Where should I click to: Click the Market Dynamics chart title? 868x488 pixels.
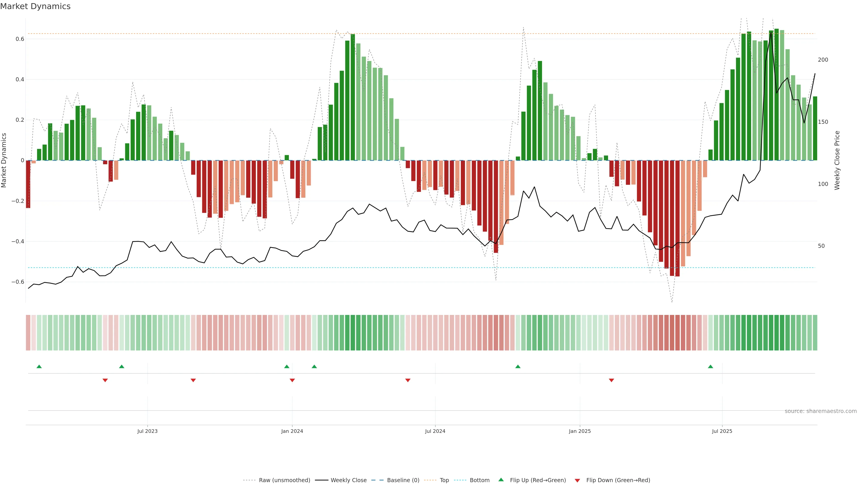tap(35, 6)
